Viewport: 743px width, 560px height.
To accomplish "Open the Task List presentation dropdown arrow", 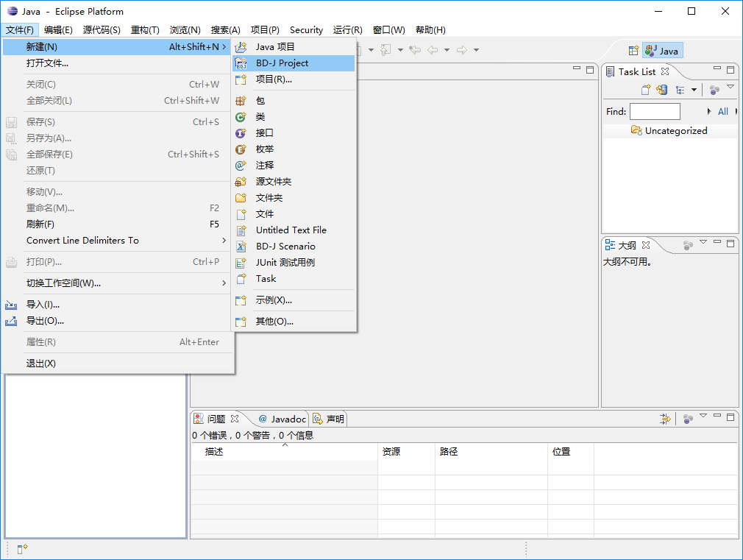I will coord(694,90).
